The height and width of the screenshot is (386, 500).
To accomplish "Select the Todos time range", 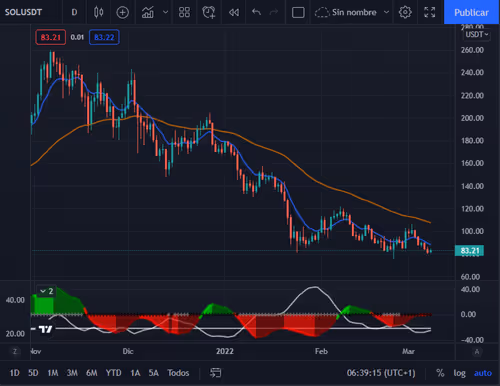I will [x=178, y=373].
